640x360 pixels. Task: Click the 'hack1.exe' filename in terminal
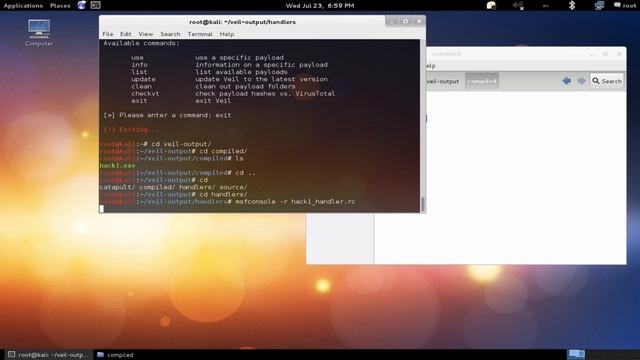(118, 166)
